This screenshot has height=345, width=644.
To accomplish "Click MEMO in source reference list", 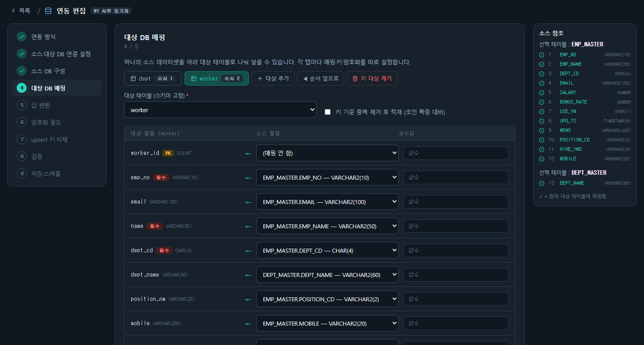I will pos(565,130).
